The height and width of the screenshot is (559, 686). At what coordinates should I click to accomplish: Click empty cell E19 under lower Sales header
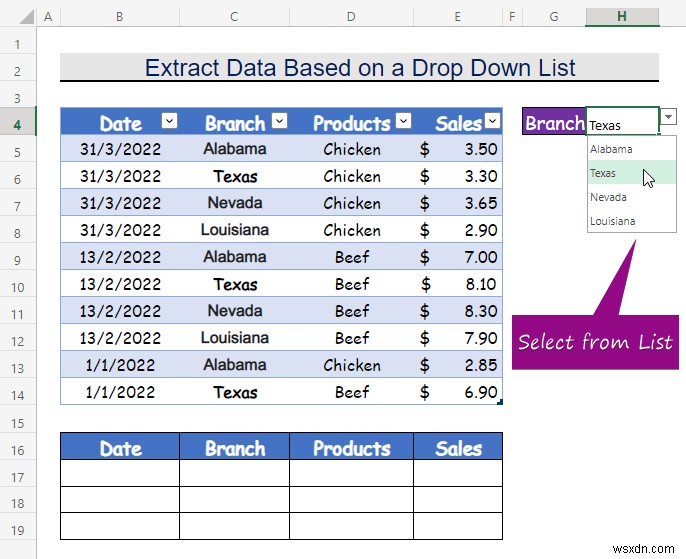point(458,526)
